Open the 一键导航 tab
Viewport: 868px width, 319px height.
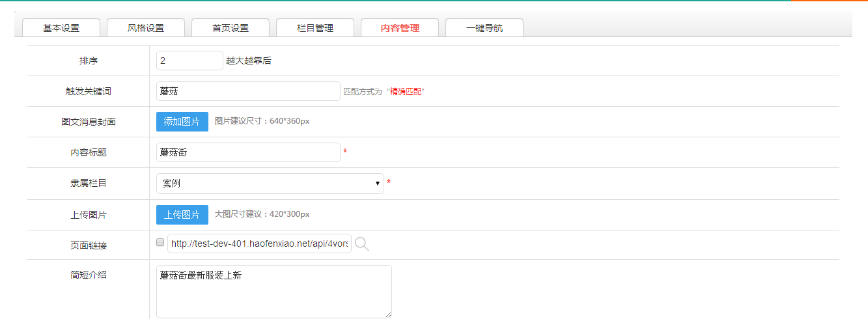[x=484, y=28]
